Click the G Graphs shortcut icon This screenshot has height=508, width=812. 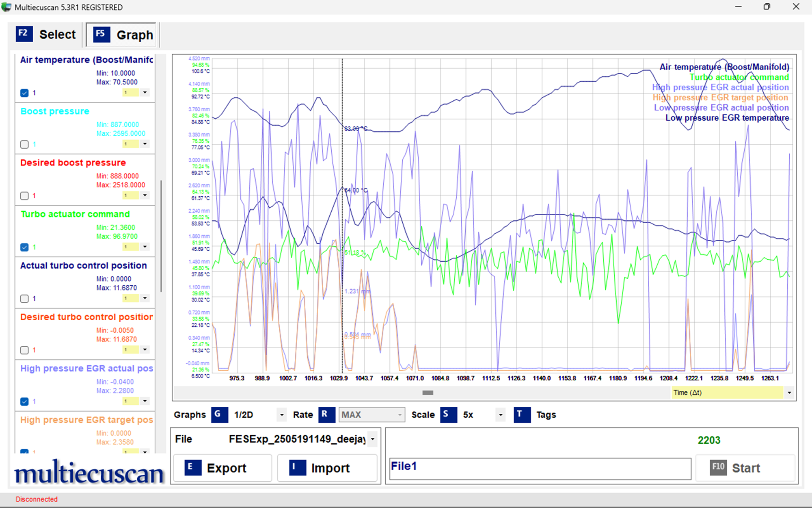[x=220, y=415]
